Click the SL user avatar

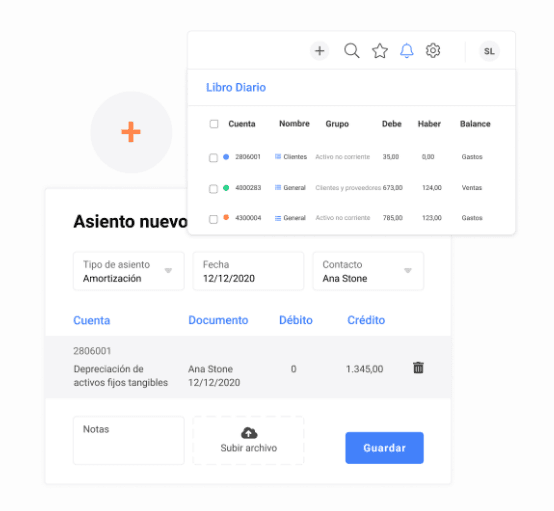489,51
